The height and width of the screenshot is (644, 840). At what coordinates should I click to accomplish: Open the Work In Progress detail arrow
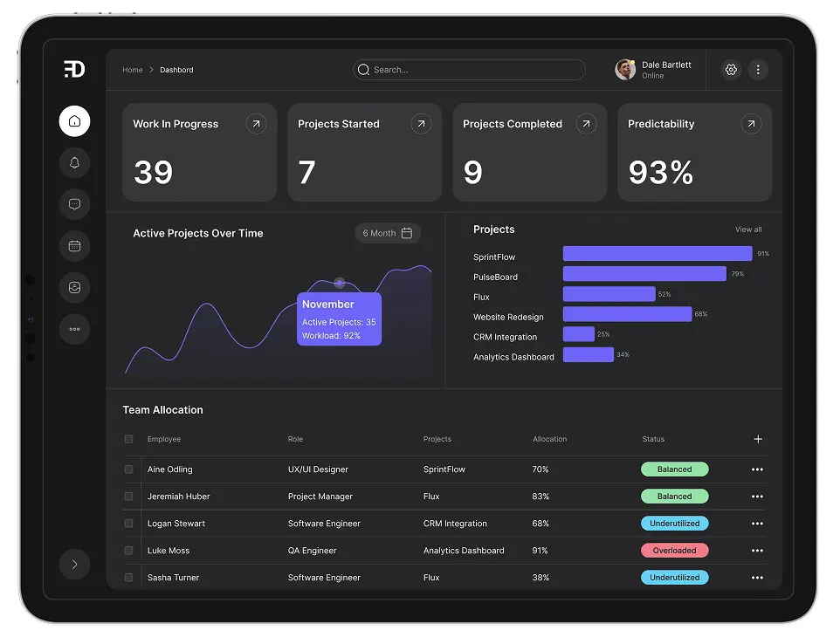256,124
